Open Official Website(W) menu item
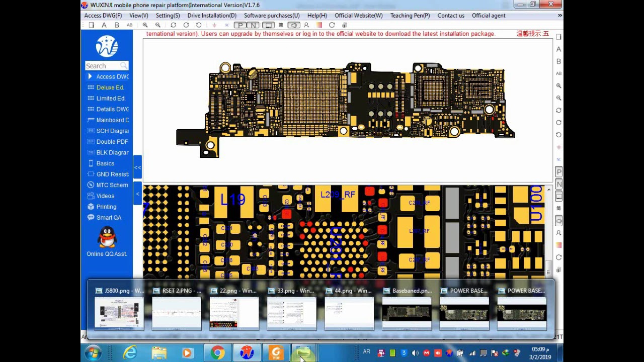Viewport: 644px width, 362px height. point(359,16)
